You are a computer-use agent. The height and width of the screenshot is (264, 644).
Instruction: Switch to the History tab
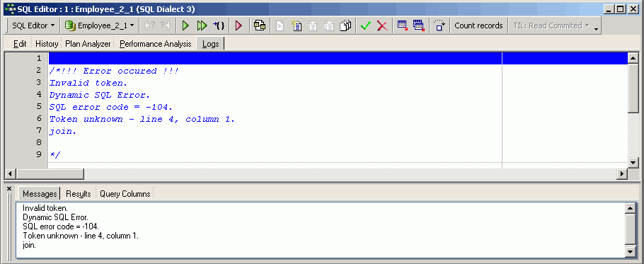(47, 43)
